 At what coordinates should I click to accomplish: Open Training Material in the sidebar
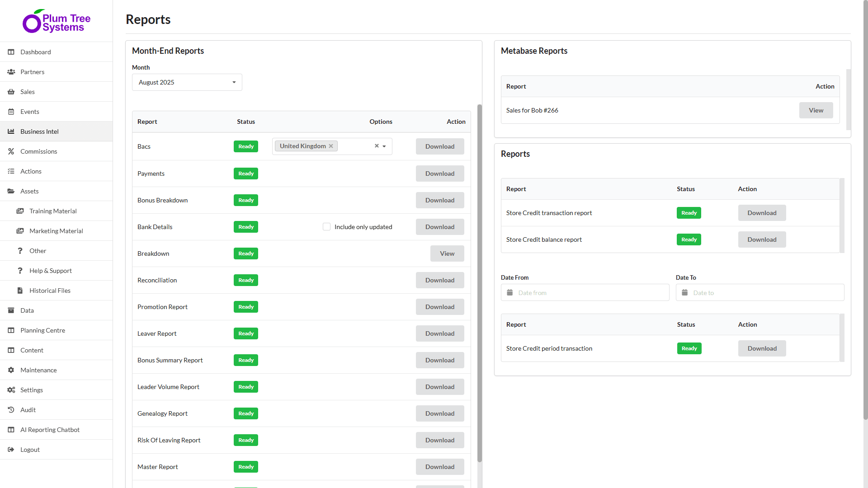[x=53, y=211]
